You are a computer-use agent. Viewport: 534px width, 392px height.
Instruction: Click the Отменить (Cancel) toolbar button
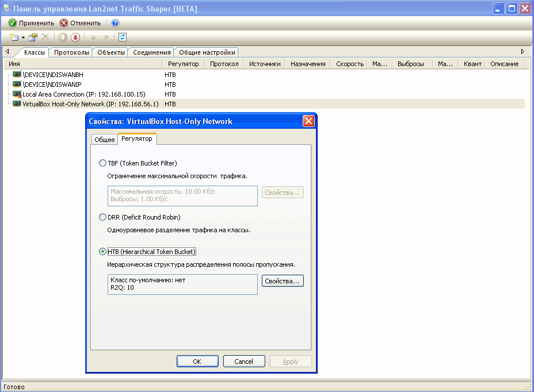click(80, 23)
